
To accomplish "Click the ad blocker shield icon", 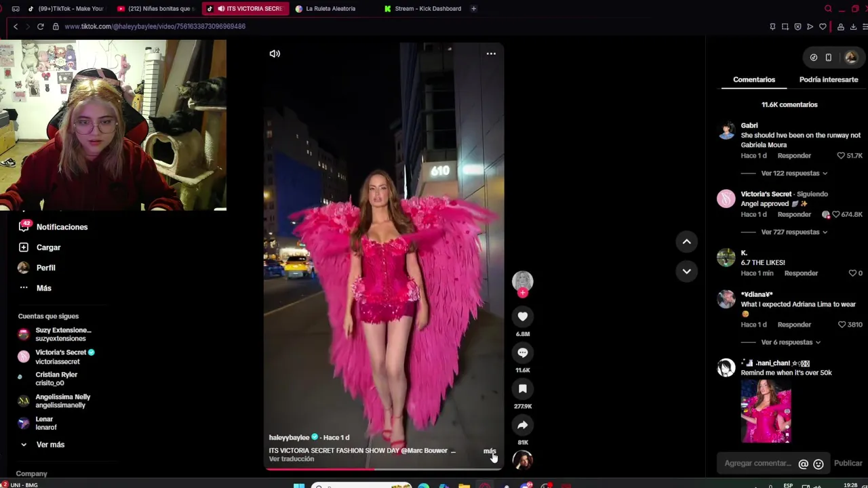I will (797, 26).
